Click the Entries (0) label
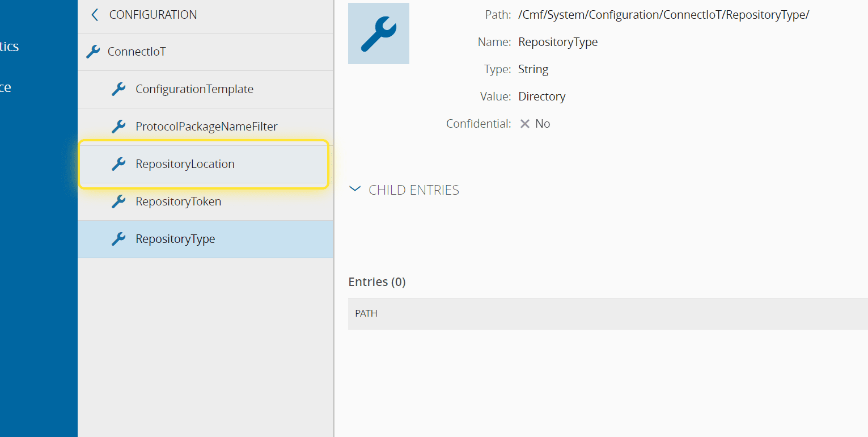This screenshot has height=437, width=868. pos(377,282)
